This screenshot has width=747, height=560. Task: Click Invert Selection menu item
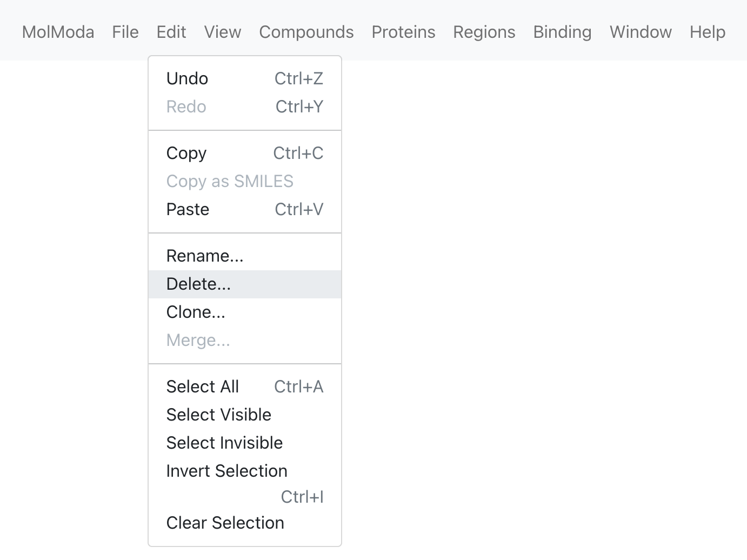pos(245,483)
